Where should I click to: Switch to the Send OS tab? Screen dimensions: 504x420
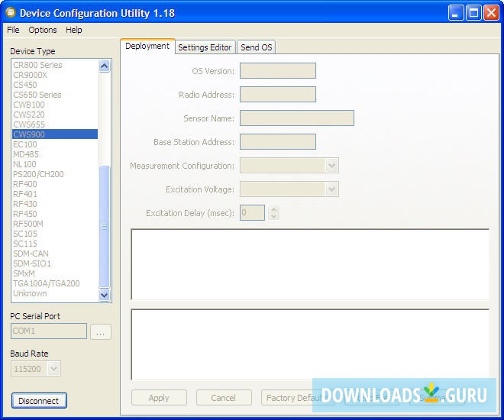click(256, 47)
